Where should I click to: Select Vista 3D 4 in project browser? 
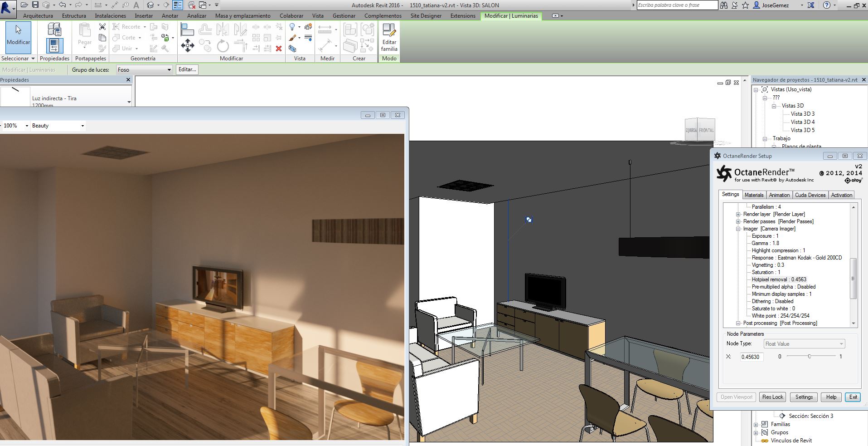pyautogui.click(x=802, y=122)
